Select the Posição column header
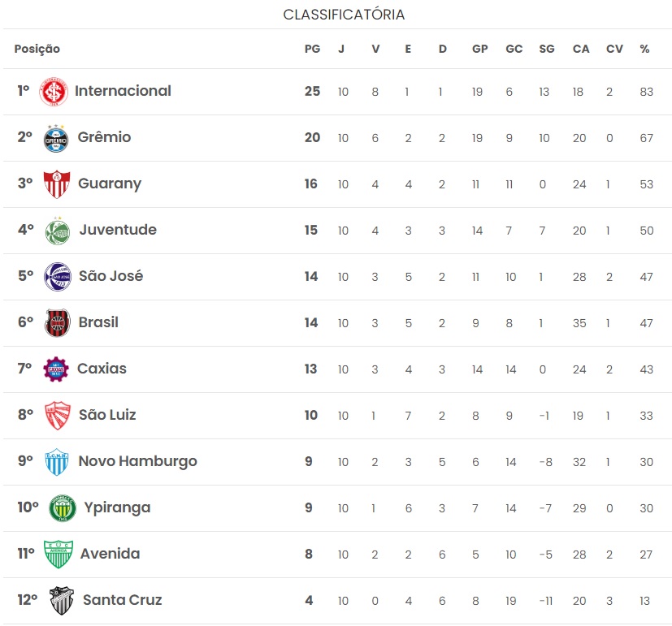672x626 pixels. tap(37, 50)
